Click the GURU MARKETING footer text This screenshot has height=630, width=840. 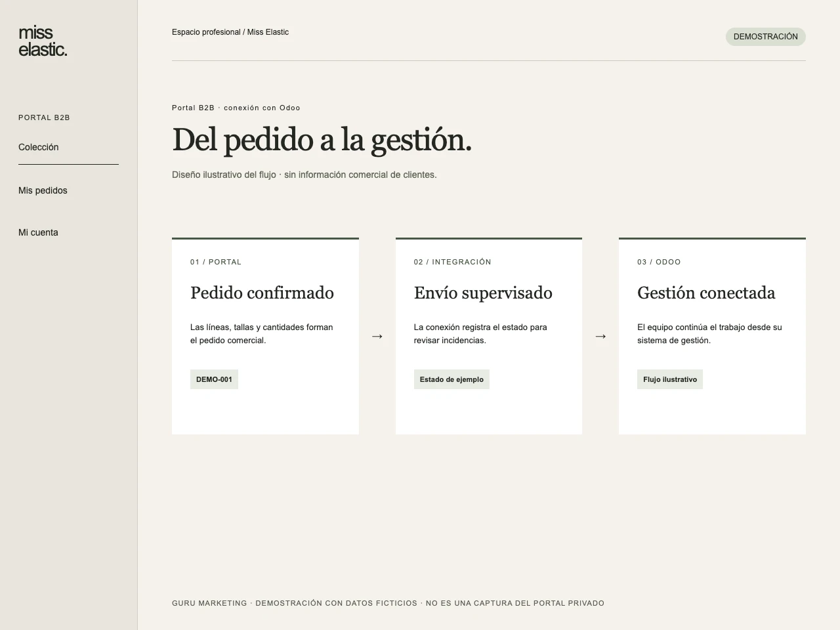click(388, 603)
